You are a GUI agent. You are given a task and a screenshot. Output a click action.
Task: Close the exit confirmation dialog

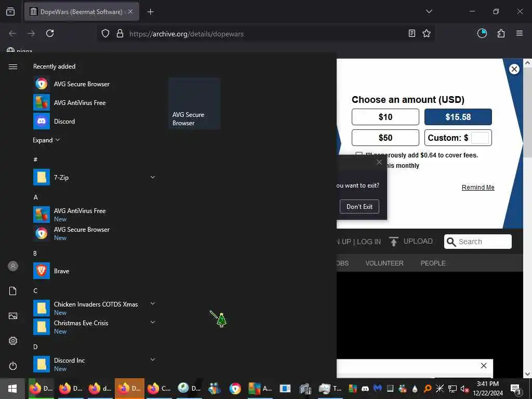point(379,162)
